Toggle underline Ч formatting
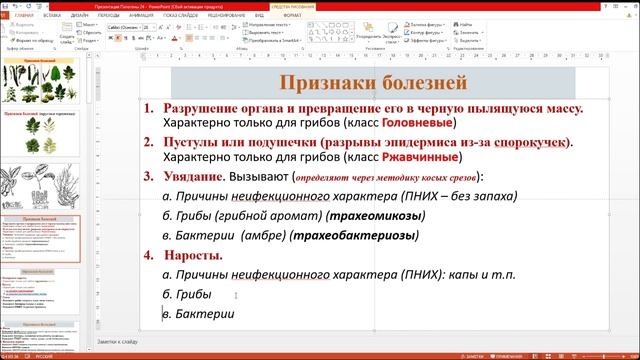Viewport: 640px width, 360px height. [x=126, y=38]
